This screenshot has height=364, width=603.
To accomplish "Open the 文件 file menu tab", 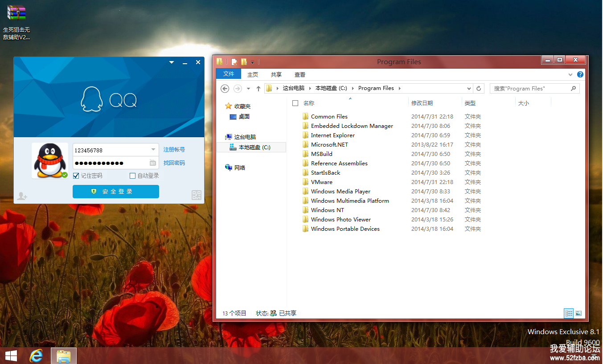I will click(229, 74).
